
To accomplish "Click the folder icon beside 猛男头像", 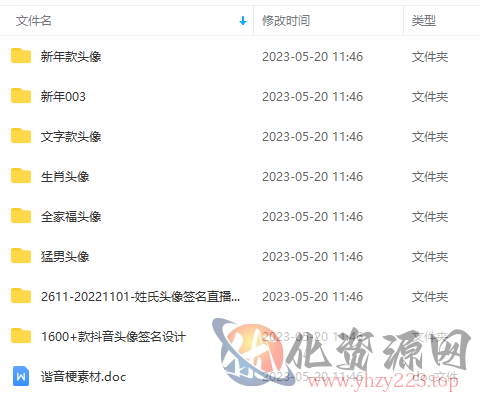I will tap(21, 256).
